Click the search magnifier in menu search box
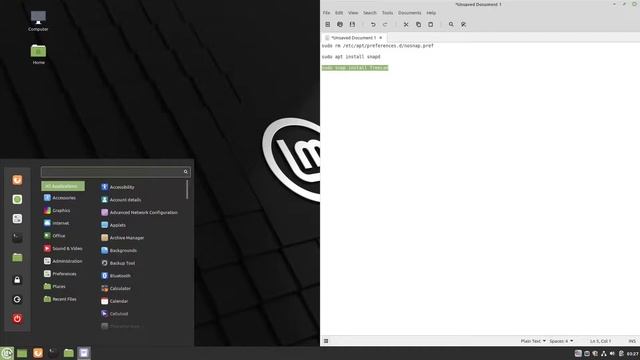The height and width of the screenshot is (360, 640). pos(185,172)
